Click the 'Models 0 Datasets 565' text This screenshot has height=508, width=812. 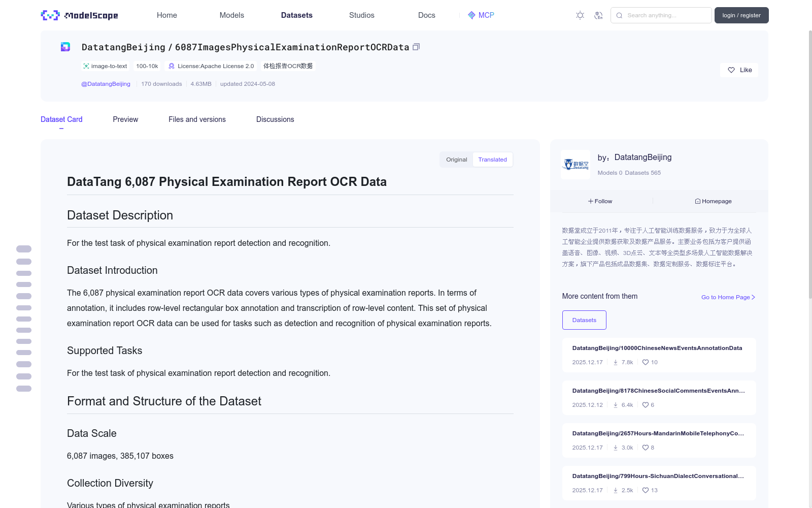point(629,173)
